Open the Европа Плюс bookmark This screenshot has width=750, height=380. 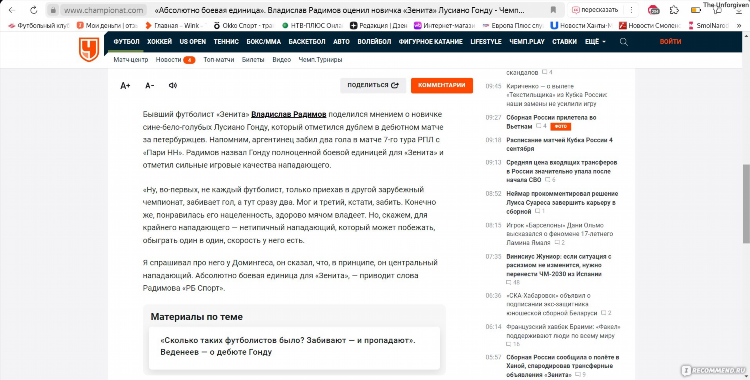pyautogui.click(x=513, y=25)
